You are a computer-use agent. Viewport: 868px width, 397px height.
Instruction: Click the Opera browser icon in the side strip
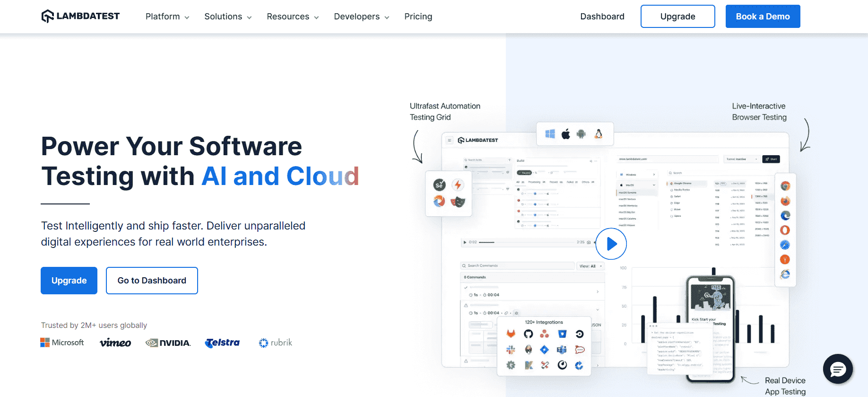coord(785,230)
